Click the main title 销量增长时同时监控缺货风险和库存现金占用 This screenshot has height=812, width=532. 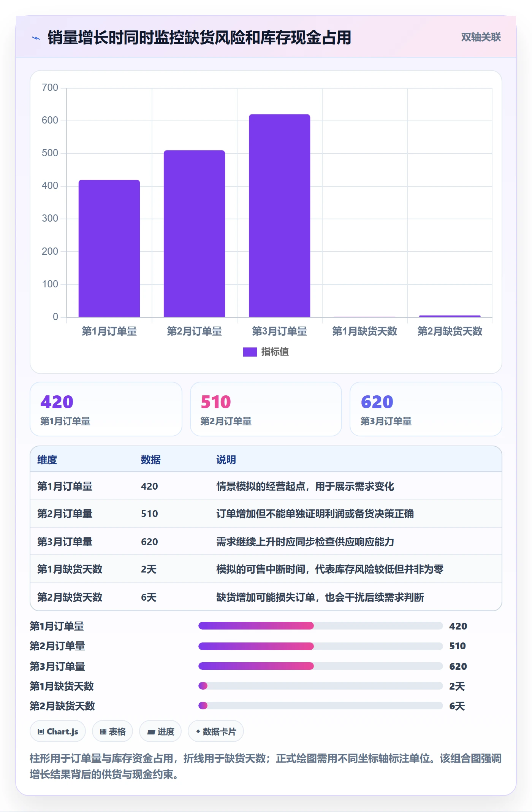coord(199,38)
